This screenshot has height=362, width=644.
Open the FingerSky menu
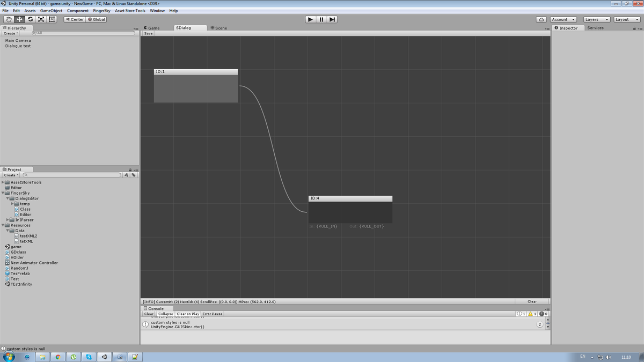pyautogui.click(x=102, y=11)
